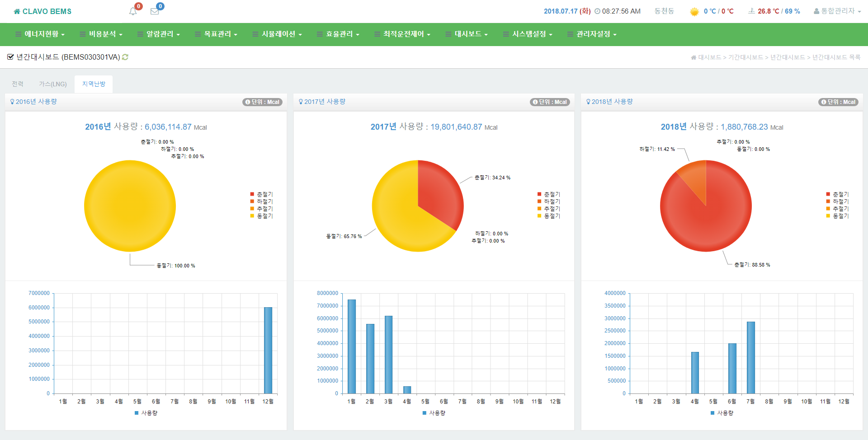Switch to the 가스(LNG) tab

click(x=53, y=84)
